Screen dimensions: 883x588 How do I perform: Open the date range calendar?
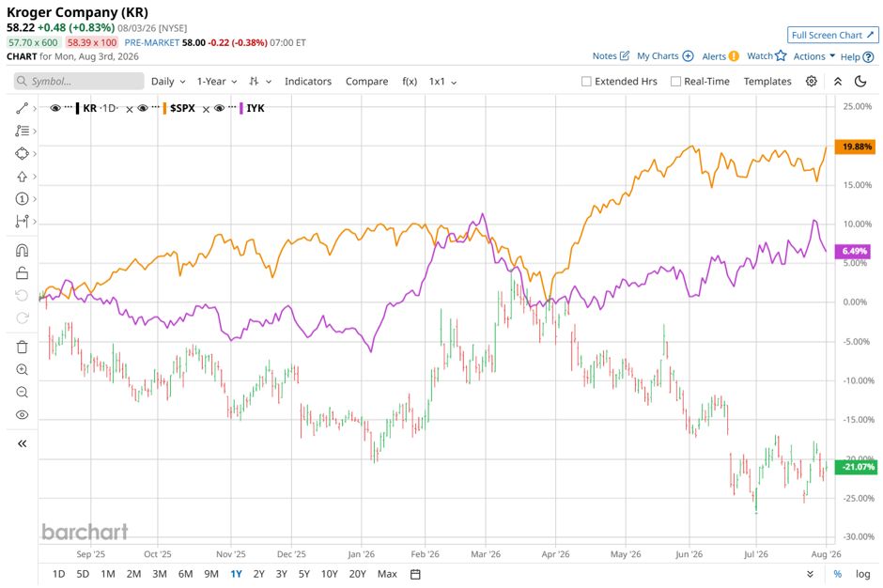(x=415, y=575)
